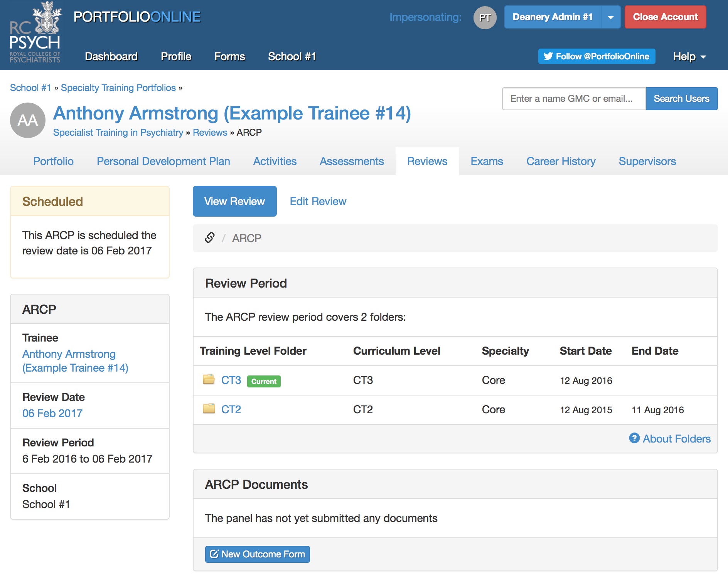Screen dimensions: 728x579
Task: Click the CT3 folder icon
Action: tap(209, 380)
